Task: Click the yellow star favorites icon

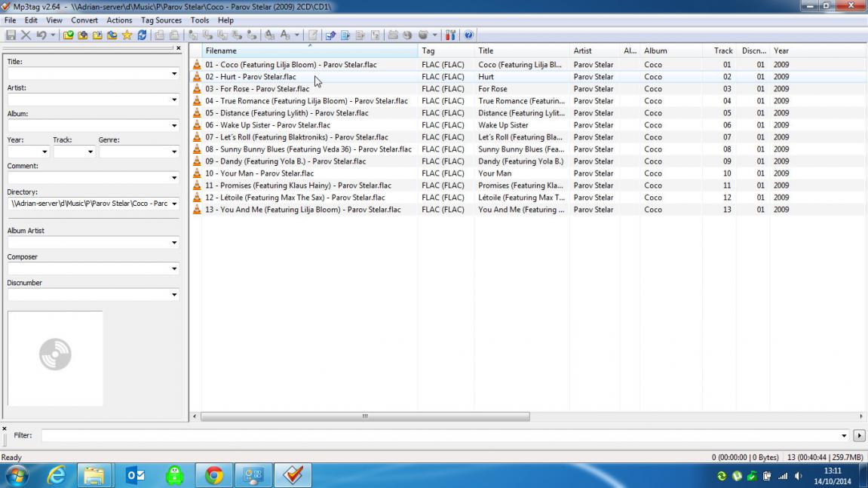Action: [x=127, y=35]
